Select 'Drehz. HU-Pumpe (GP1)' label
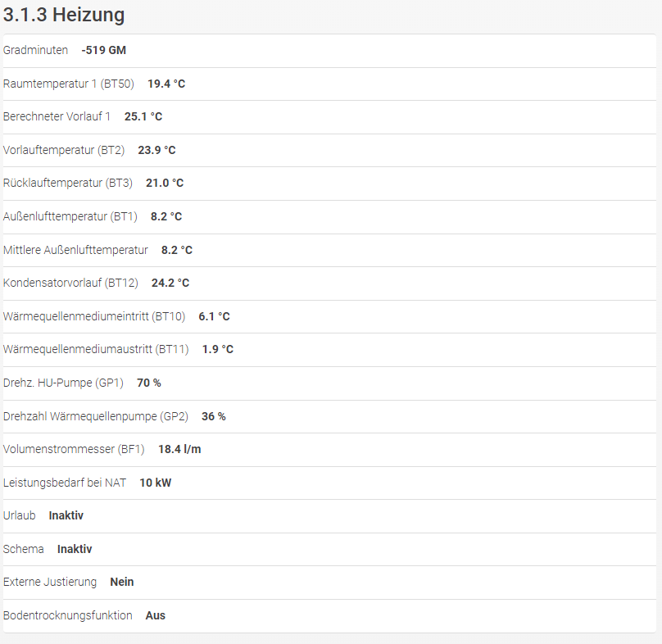 coord(63,383)
